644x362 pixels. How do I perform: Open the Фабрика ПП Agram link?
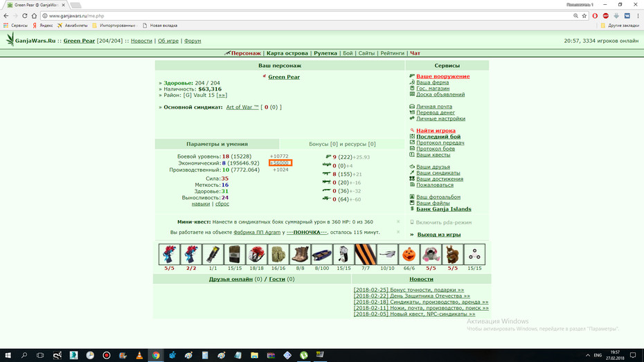click(257, 233)
